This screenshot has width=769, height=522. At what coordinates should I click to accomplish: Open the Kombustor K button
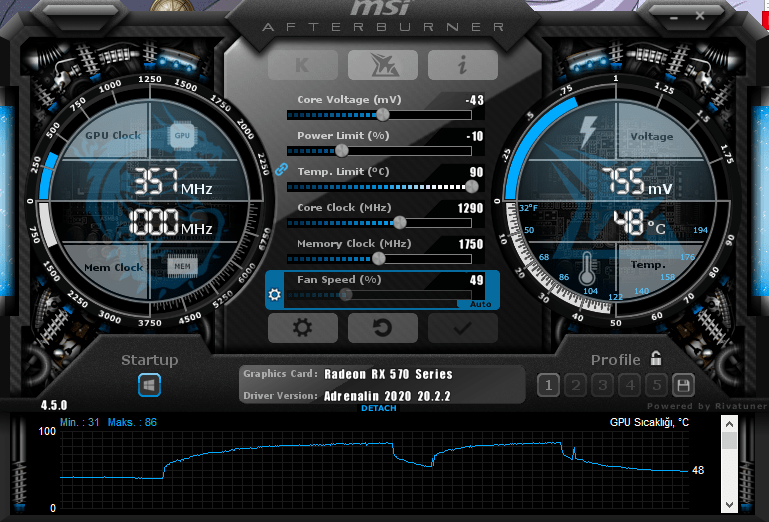303,65
